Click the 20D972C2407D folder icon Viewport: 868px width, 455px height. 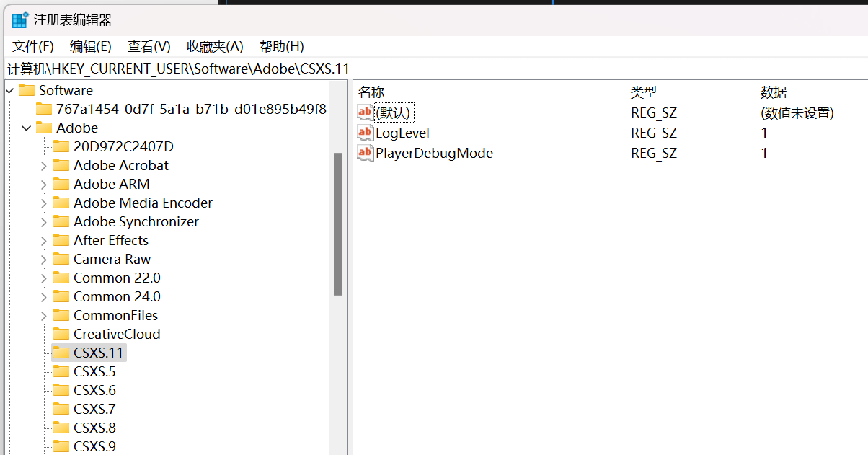(x=61, y=146)
